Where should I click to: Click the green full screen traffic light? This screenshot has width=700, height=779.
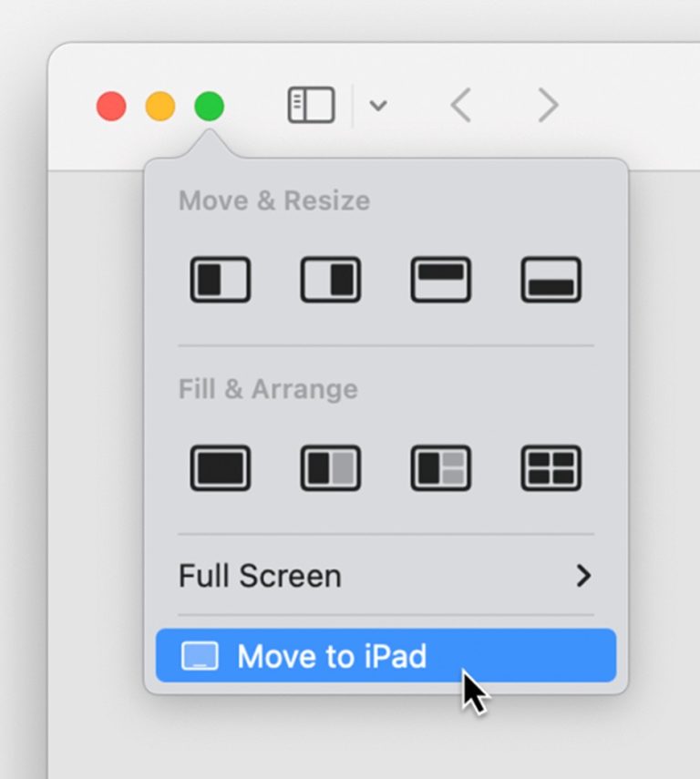208,105
